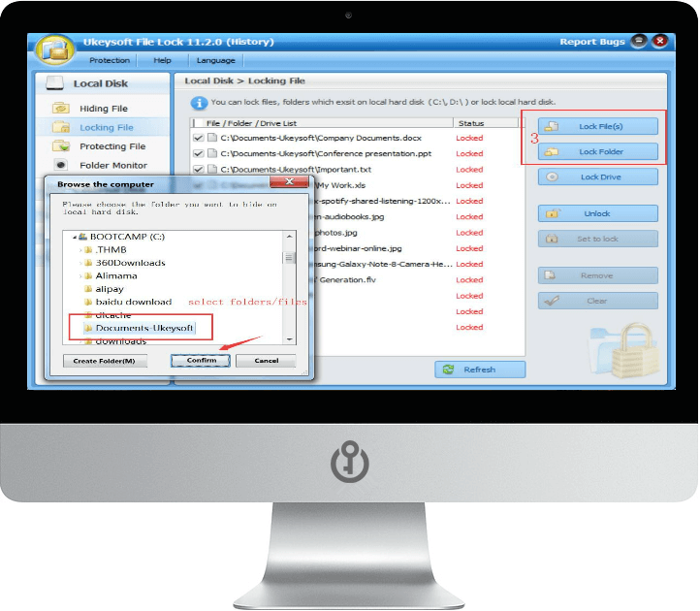
Task: Click the 360Downloads folder icon
Action: pos(88,263)
